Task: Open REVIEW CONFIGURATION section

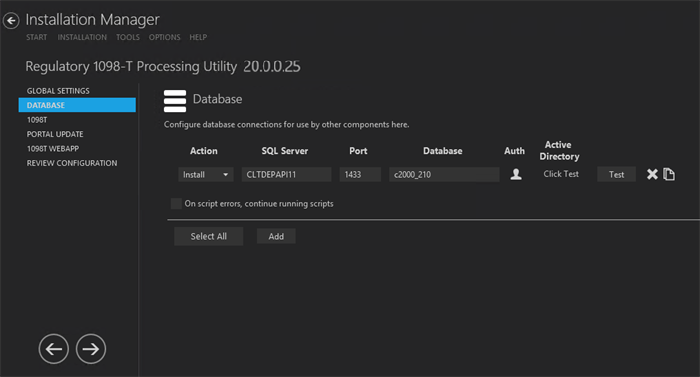Action: tap(72, 163)
